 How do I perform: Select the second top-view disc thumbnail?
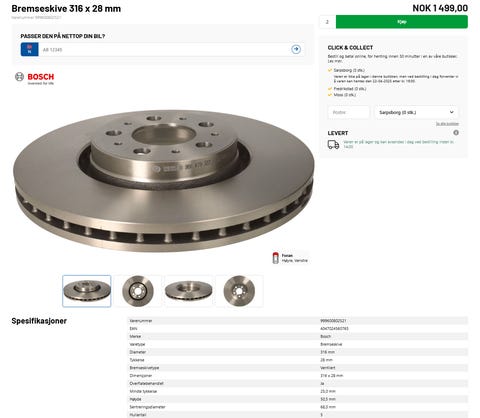pos(138,291)
